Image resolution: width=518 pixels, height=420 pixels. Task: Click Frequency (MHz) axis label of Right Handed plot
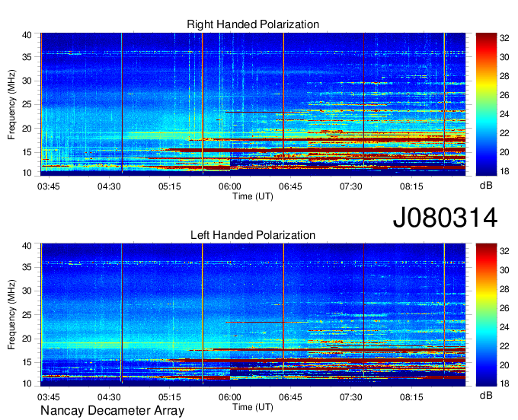[11, 104]
